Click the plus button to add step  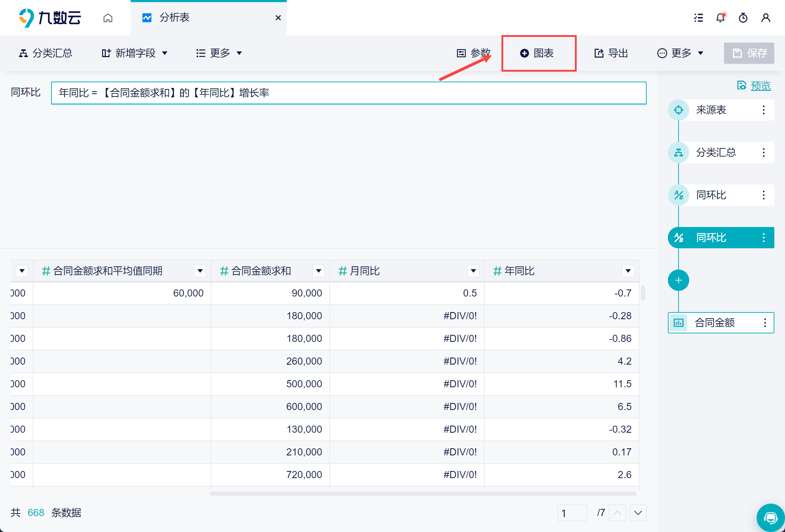678,280
